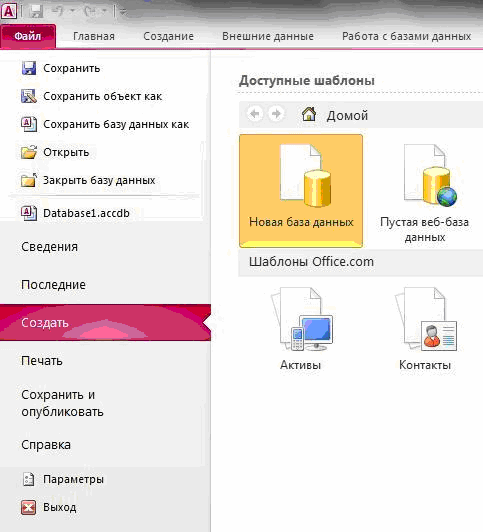Click the save icon in quick access toolbar
483x532 pixels.
[36, 11]
